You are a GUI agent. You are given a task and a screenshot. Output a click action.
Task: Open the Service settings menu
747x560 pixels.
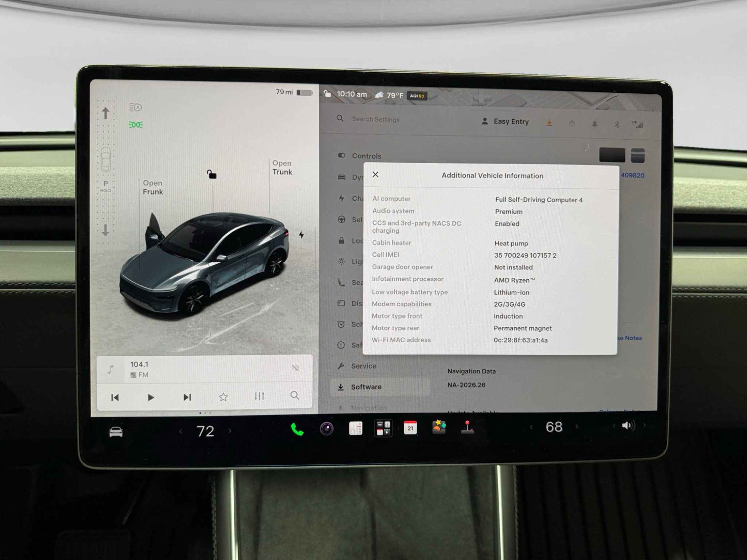click(356, 366)
